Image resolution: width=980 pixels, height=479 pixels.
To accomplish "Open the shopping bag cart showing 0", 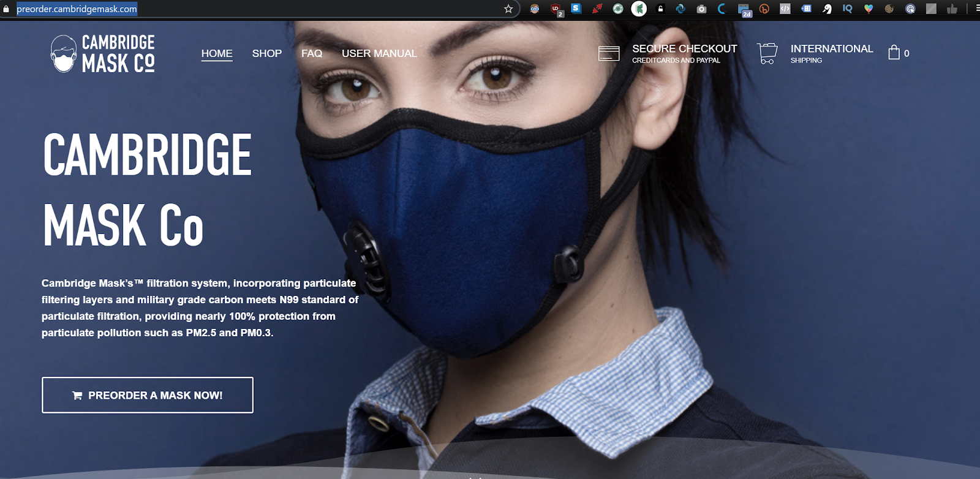I will (898, 53).
